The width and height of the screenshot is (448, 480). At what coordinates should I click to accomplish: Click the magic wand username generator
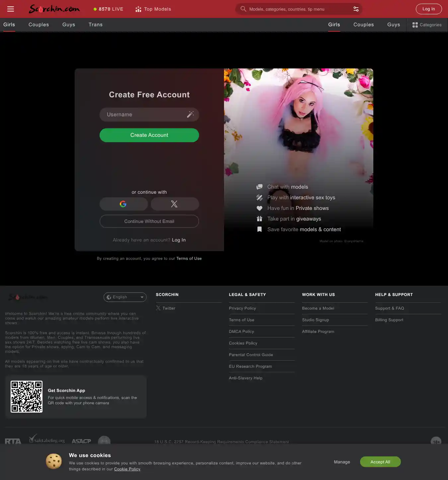pos(190,114)
